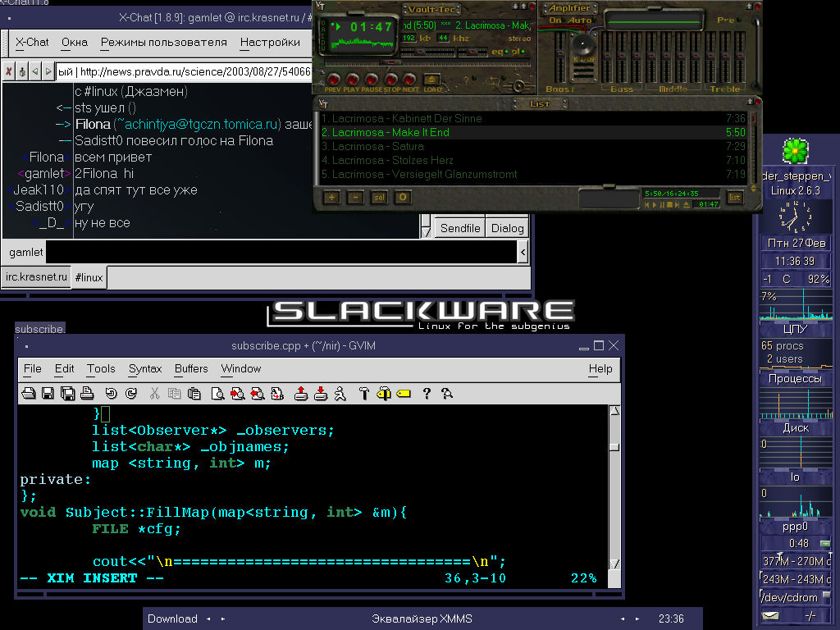Click the Print icon in the GVIM toolbar

coord(86,394)
